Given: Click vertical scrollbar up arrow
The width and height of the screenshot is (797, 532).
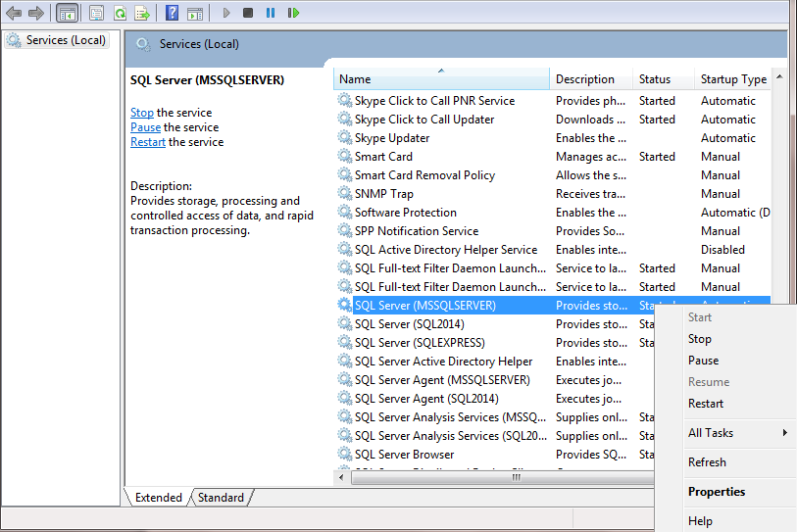Looking at the screenshot, I should [779, 76].
